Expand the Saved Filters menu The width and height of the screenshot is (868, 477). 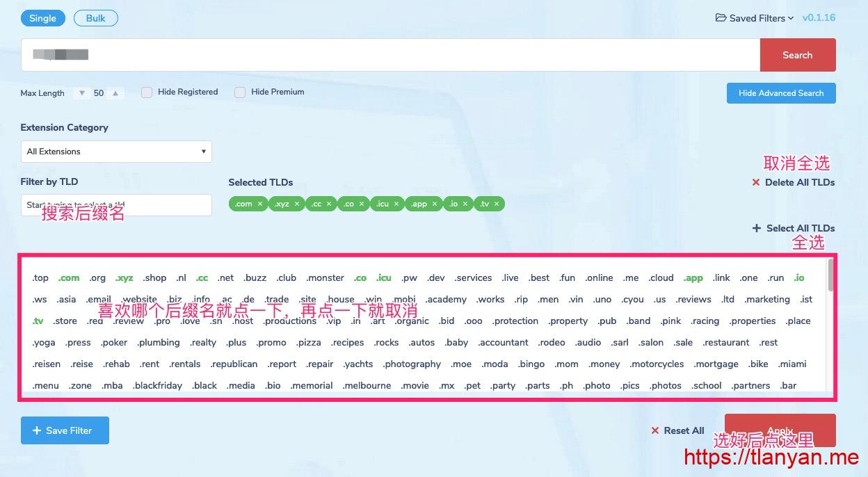755,18
